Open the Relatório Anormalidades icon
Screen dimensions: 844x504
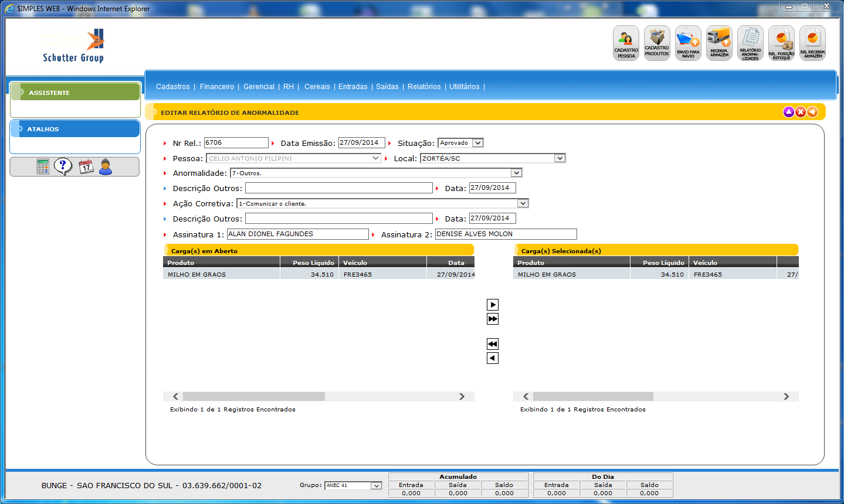pyautogui.click(x=750, y=43)
